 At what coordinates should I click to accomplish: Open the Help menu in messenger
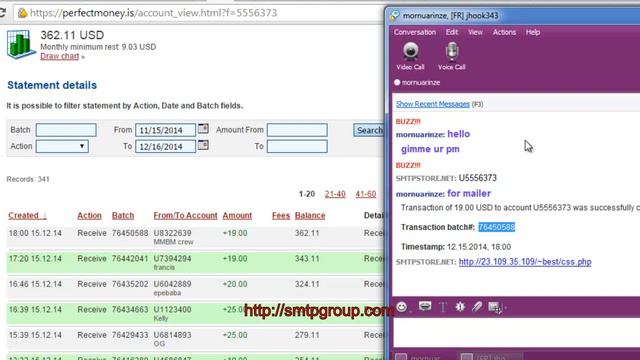point(533,32)
